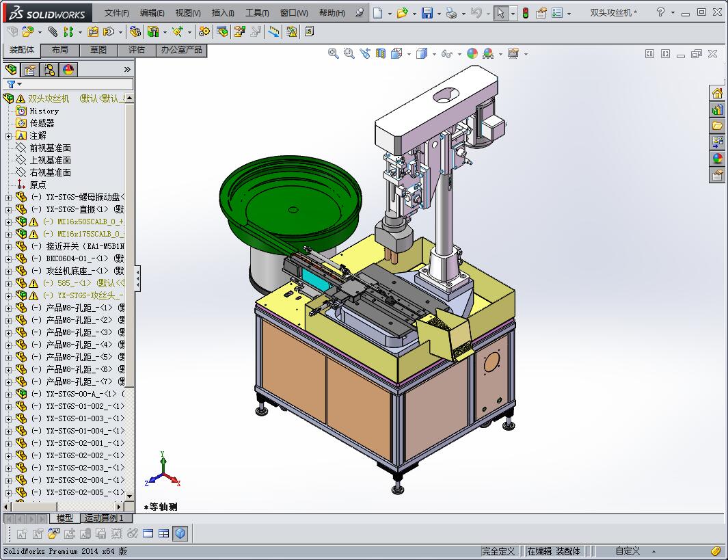This screenshot has width=728, height=560.
Task: Select the Mate tool in the assembly toolbar
Action: [54, 31]
